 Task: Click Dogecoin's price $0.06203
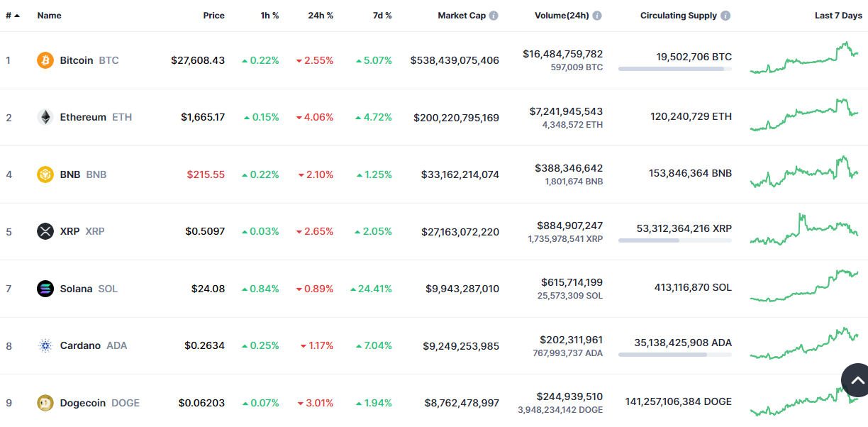pyautogui.click(x=201, y=403)
